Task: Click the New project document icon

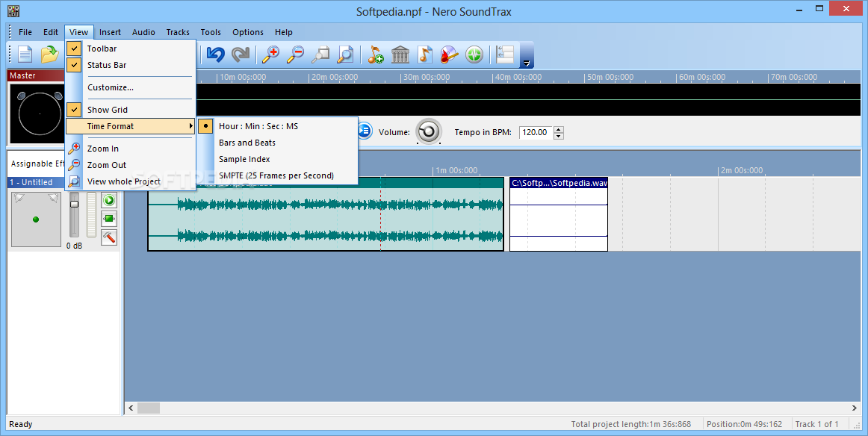Action: click(25, 54)
